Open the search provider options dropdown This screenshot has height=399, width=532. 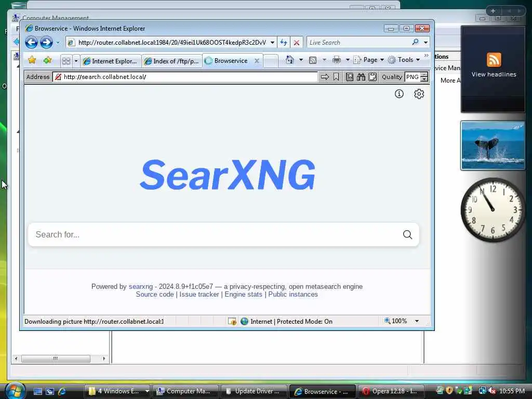click(426, 43)
